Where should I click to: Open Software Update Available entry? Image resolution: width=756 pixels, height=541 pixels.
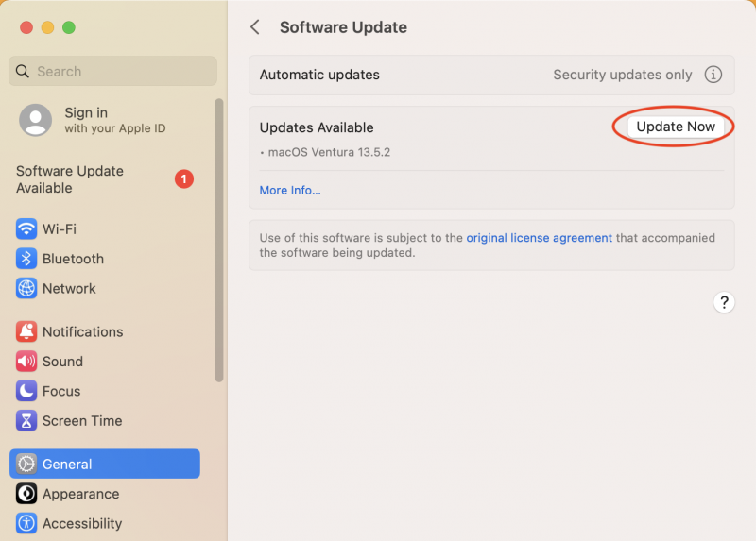(105, 179)
